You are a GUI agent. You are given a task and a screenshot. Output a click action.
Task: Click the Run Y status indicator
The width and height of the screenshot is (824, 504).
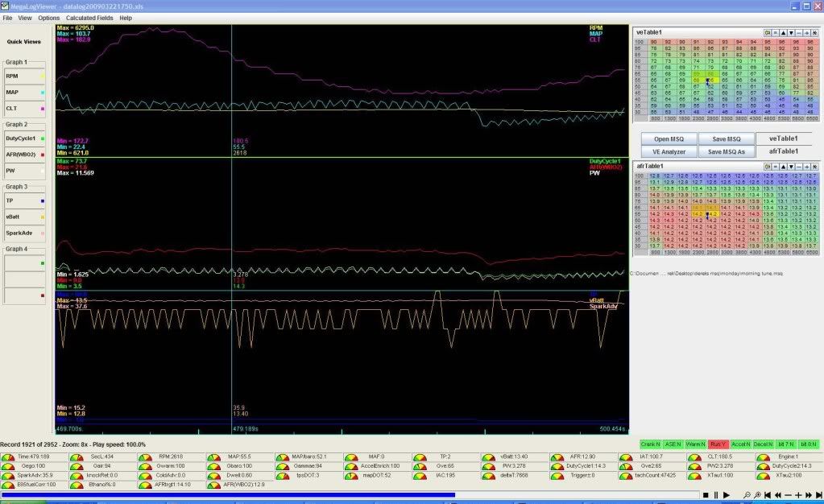[x=718, y=444]
